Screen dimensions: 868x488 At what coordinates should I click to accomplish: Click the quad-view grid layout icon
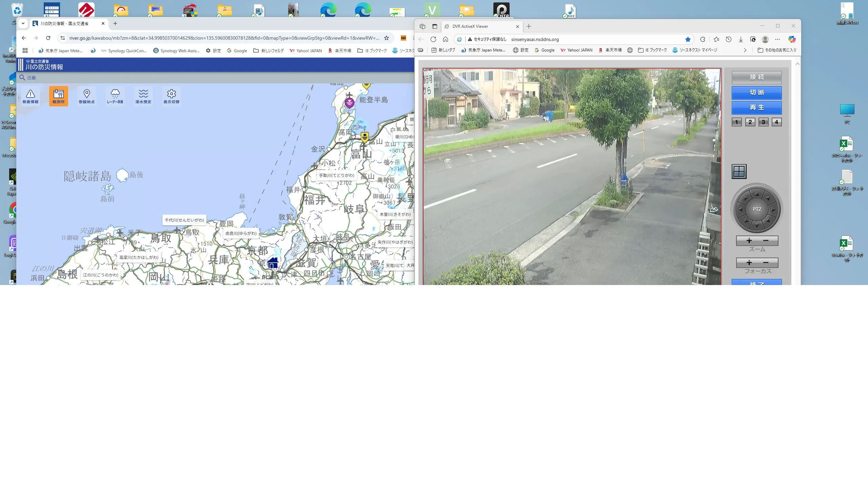739,171
